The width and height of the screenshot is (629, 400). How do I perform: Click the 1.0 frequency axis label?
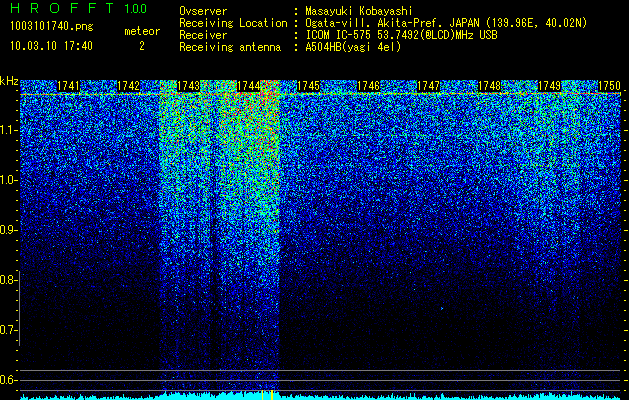click(x=7, y=180)
